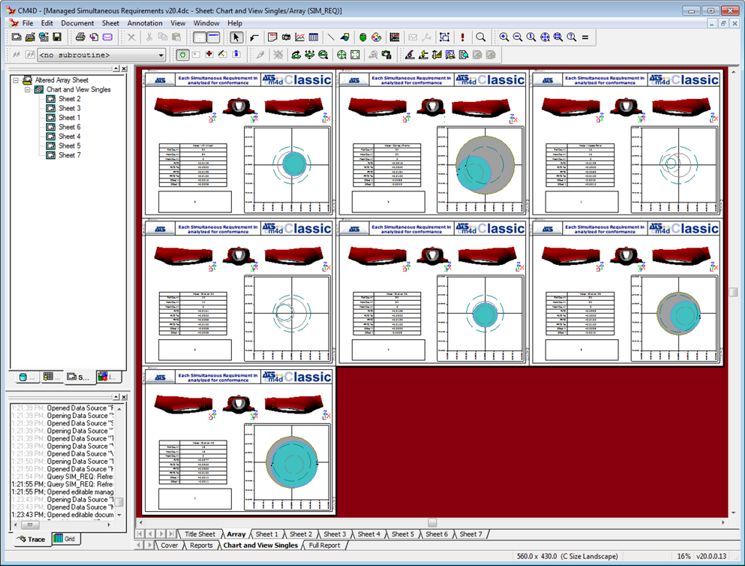Click the first-sheet navigation arrow
Viewport: 745px width, 566px height.
pos(140,534)
